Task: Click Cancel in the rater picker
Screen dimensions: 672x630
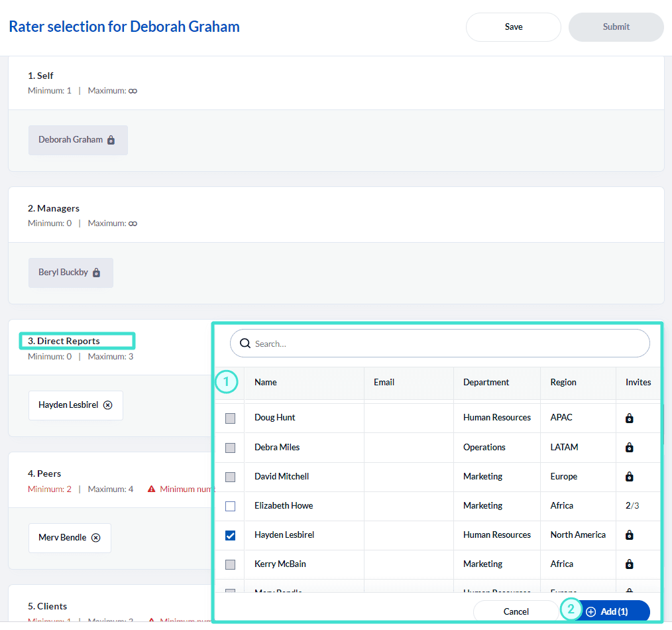Action: (x=516, y=611)
